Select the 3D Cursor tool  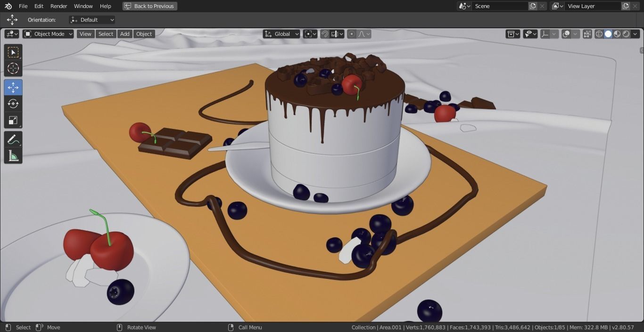coord(13,68)
